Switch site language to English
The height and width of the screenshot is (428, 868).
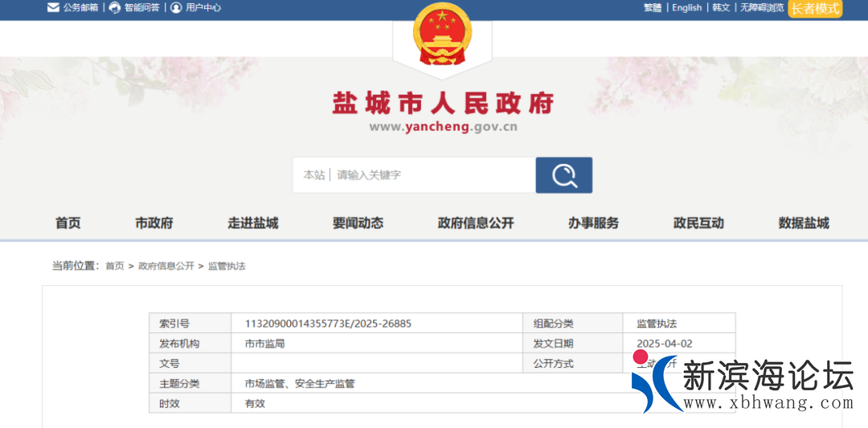(686, 8)
